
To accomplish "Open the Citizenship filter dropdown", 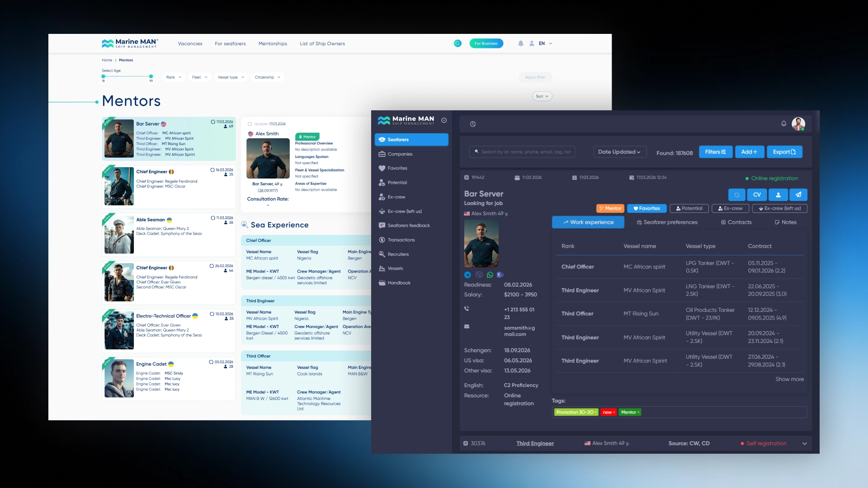I will tap(267, 77).
